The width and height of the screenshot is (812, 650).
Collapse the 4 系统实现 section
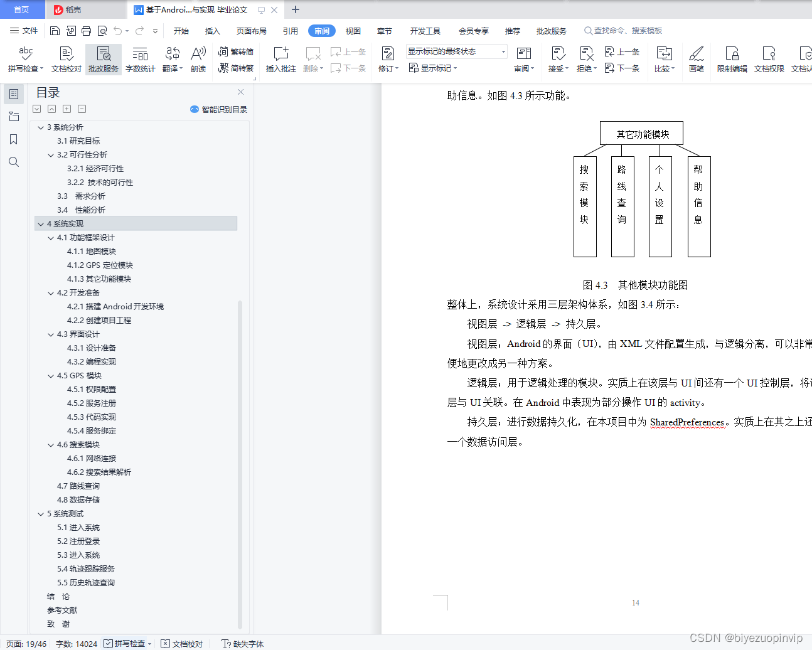click(41, 224)
